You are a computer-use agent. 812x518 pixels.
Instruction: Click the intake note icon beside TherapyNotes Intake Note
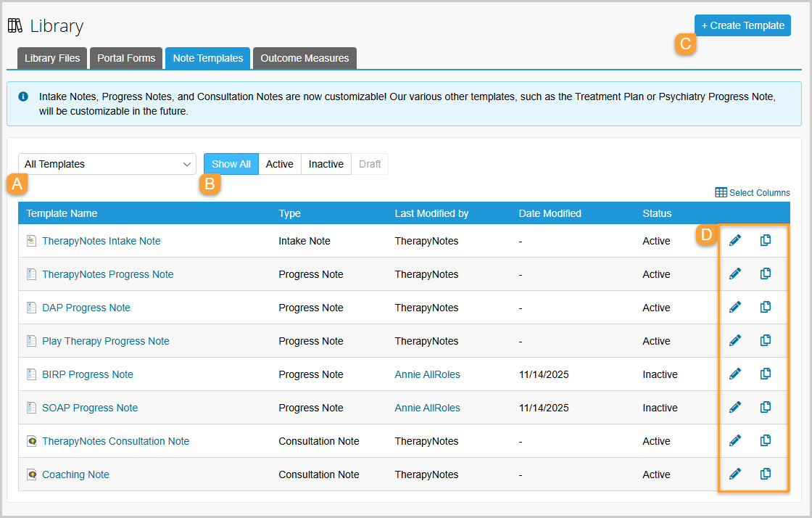click(32, 241)
